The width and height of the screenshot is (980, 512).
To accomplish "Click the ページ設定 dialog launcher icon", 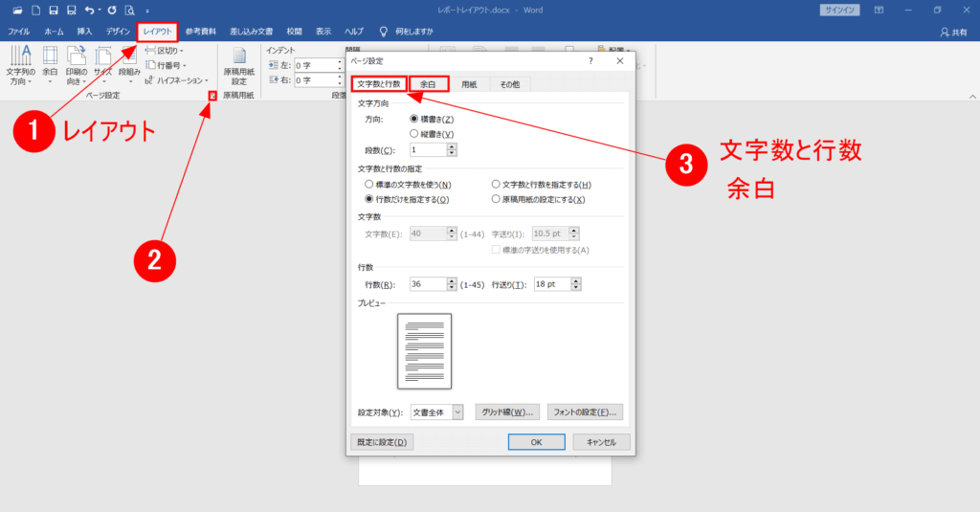I will [x=212, y=95].
